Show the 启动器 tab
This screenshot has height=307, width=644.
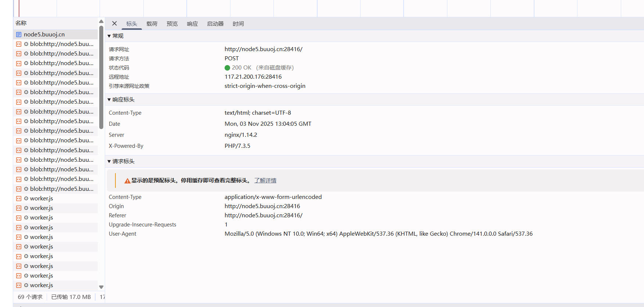click(x=215, y=24)
